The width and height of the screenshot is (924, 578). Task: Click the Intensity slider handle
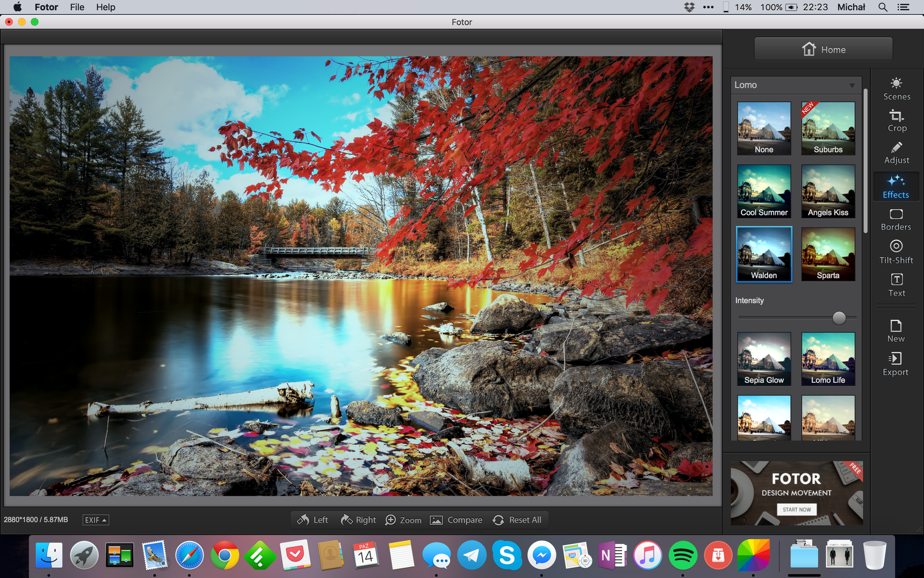tap(839, 318)
